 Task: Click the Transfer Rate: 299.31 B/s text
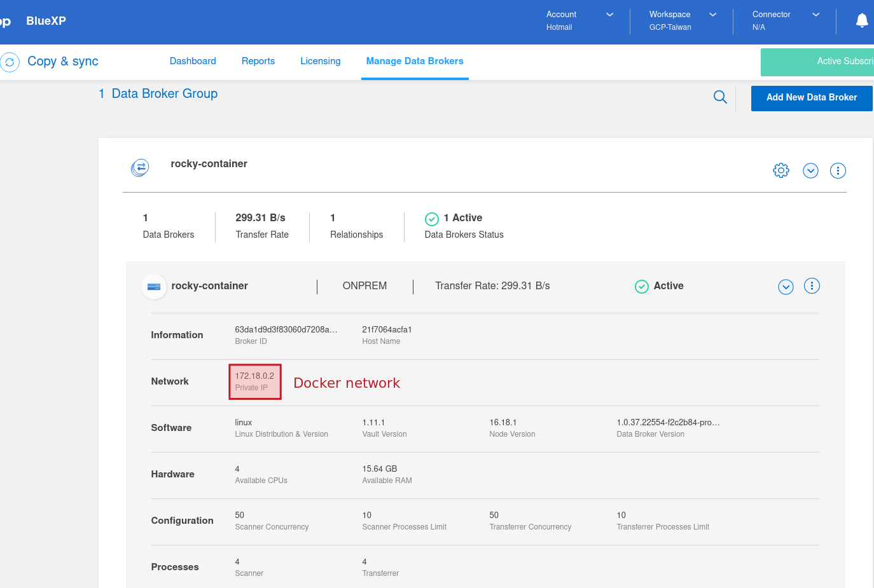click(x=492, y=286)
